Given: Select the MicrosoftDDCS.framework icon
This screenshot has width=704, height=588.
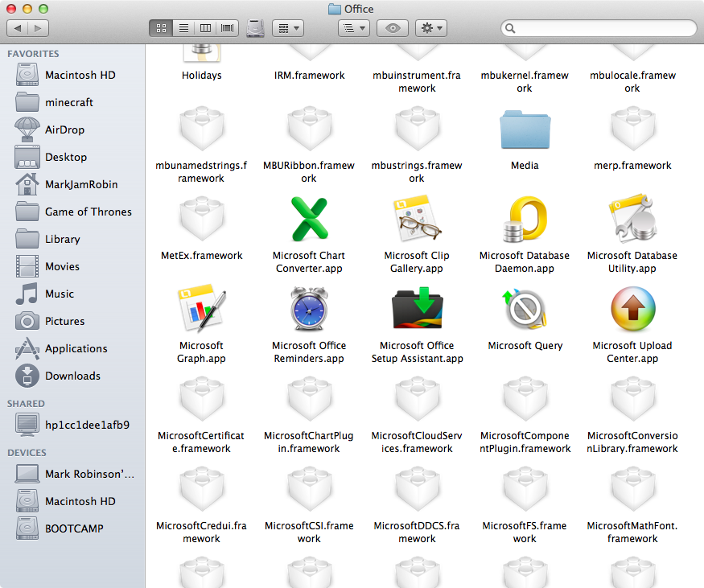Looking at the screenshot, I should [417, 489].
